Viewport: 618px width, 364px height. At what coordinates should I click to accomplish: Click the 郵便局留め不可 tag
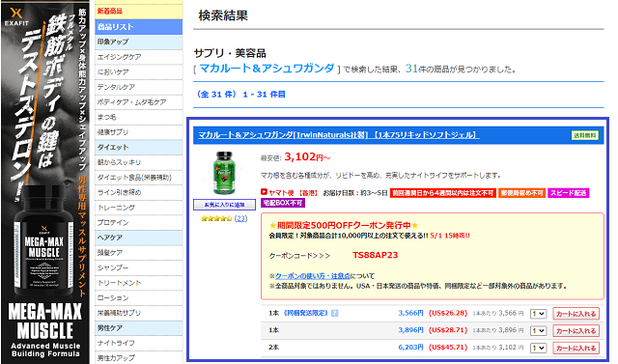click(x=521, y=193)
